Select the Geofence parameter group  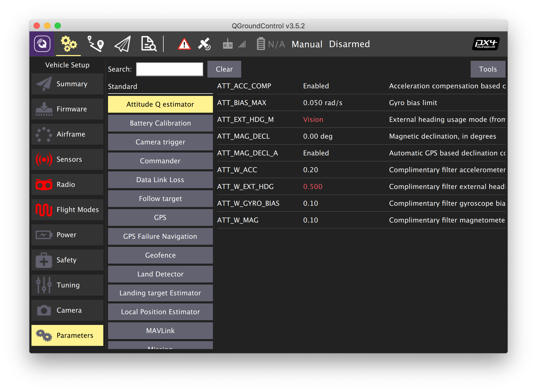[160, 255]
